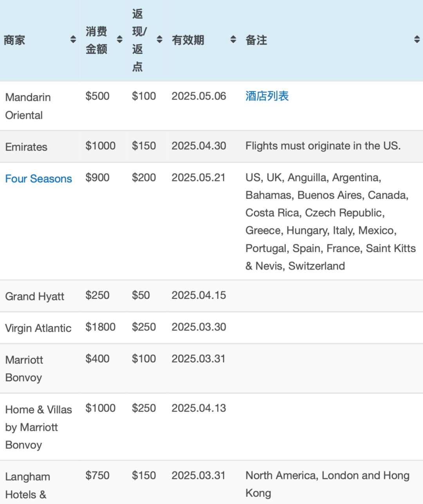This screenshot has height=504, width=423.
Task: Click the $150 cashback for Emirates
Action: [x=144, y=146]
